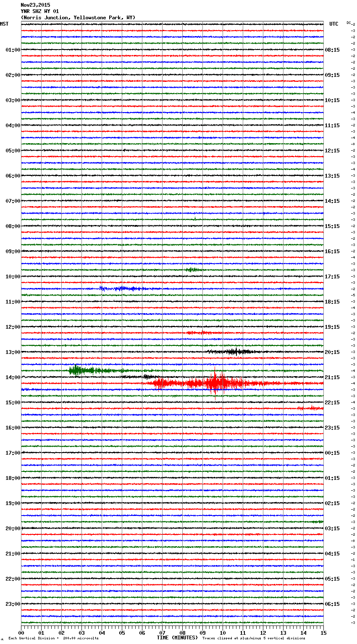The height and width of the screenshot is (644, 357).
Task: Select the 14:00 MST time label
Action: click(13, 377)
